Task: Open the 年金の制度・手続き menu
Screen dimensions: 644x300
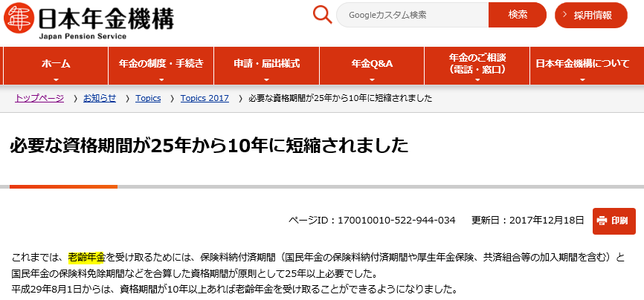Action: (161, 64)
